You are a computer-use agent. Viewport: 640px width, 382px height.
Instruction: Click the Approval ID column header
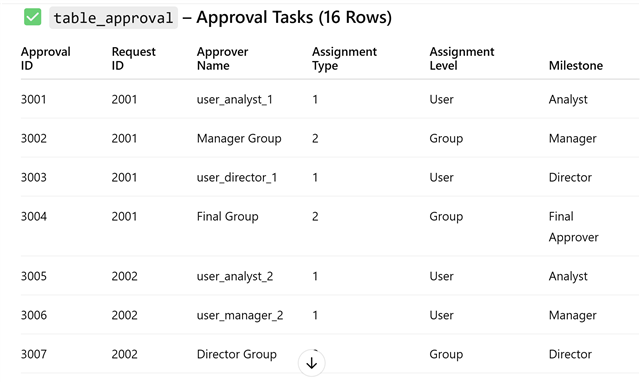click(x=46, y=58)
